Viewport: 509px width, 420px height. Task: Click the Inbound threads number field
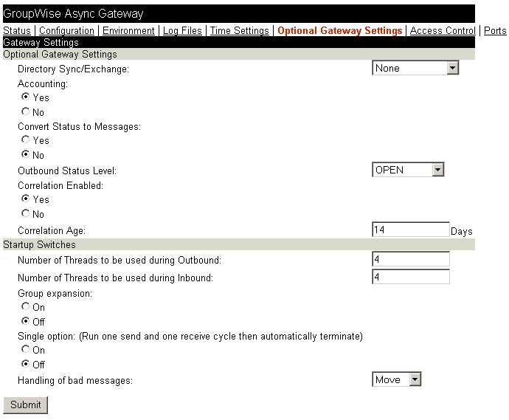[x=411, y=277]
